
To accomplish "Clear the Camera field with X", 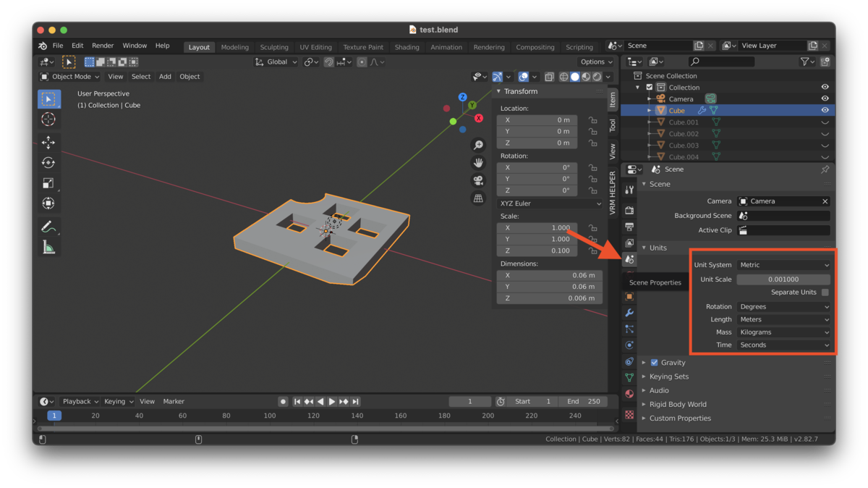I will tap(825, 201).
